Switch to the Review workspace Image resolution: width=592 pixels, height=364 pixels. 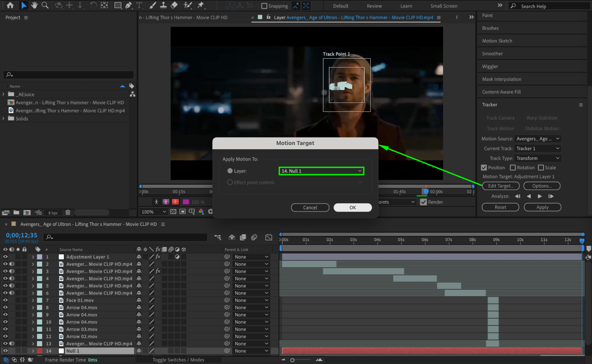tap(374, 6)
